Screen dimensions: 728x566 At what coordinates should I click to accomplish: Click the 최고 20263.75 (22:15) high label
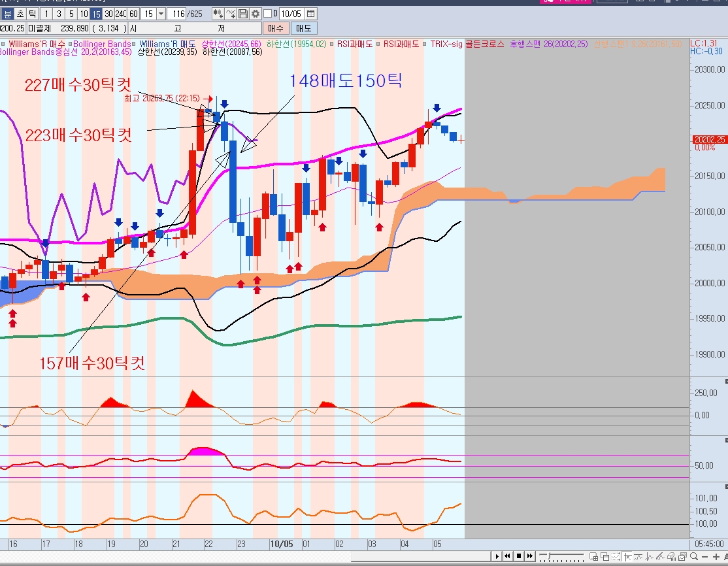click(x=162, y=98)
